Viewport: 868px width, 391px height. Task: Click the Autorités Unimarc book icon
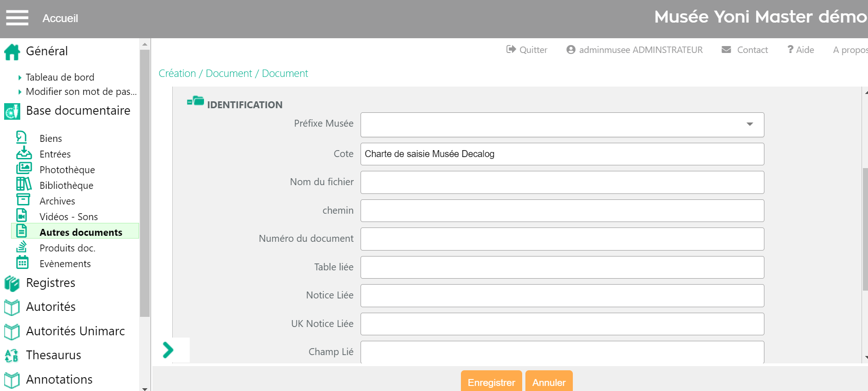pos(12,332)
